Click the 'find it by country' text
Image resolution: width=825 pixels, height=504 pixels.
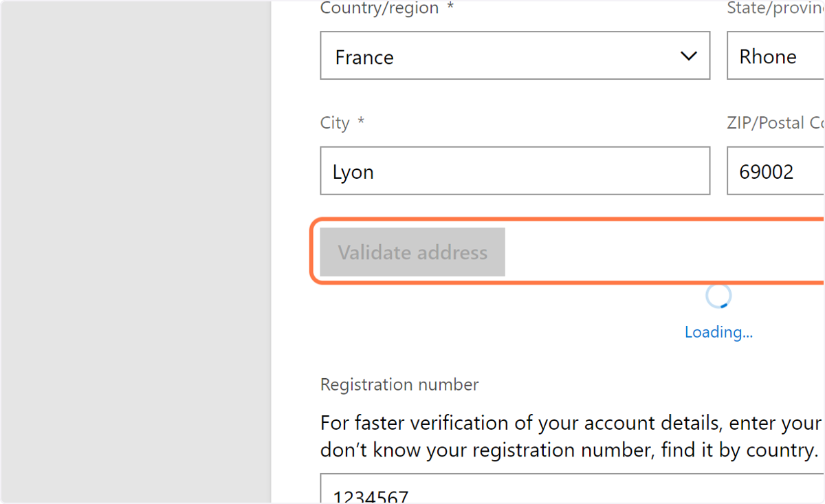coord(740,450)
